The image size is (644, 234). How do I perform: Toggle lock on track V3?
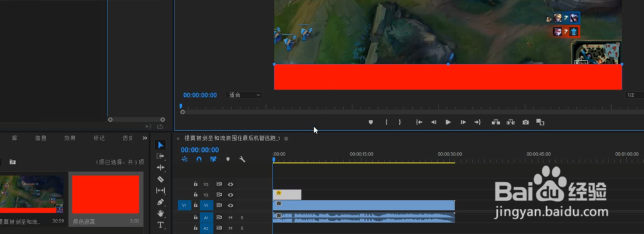(196, 184)
